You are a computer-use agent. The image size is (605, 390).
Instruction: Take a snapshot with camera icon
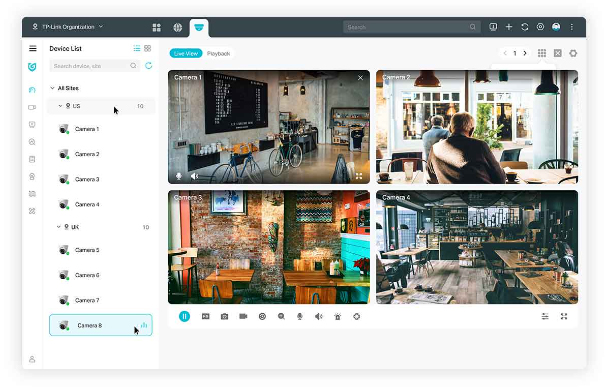tap(224, 316)
